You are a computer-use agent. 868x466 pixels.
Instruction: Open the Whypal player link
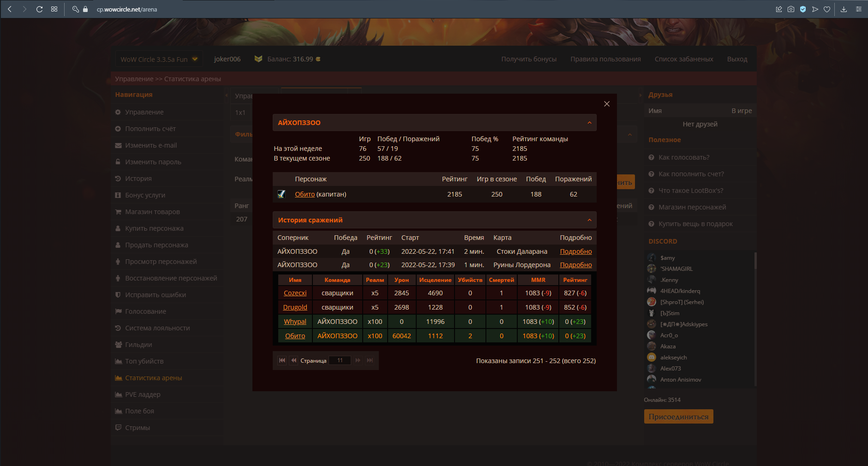[x=295, y=322]
